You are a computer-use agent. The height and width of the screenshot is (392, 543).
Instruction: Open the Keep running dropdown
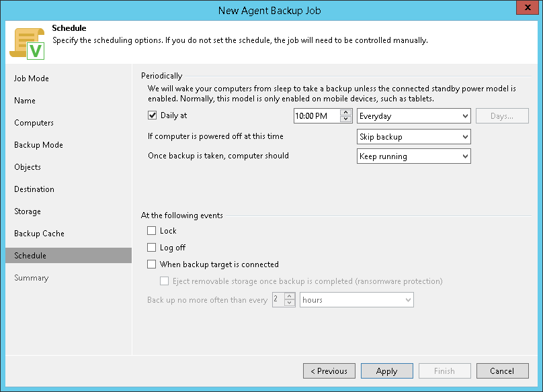point(413,156)
